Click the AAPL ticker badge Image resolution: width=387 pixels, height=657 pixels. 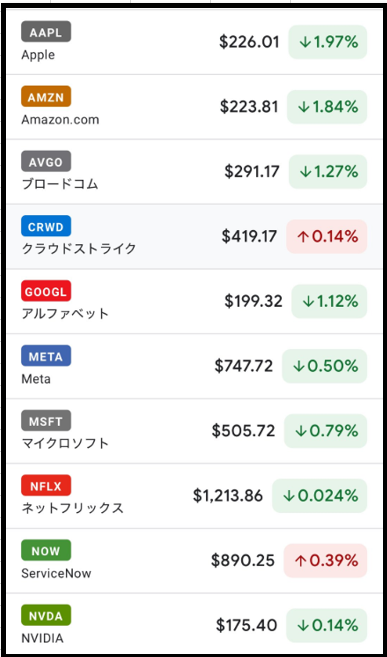[x=46, y=31]
